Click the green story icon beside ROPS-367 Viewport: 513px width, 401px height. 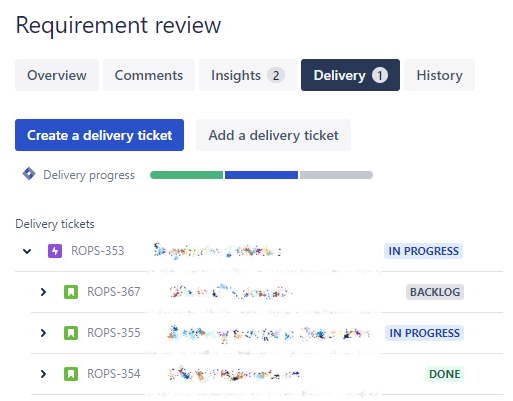coord(71,292)
